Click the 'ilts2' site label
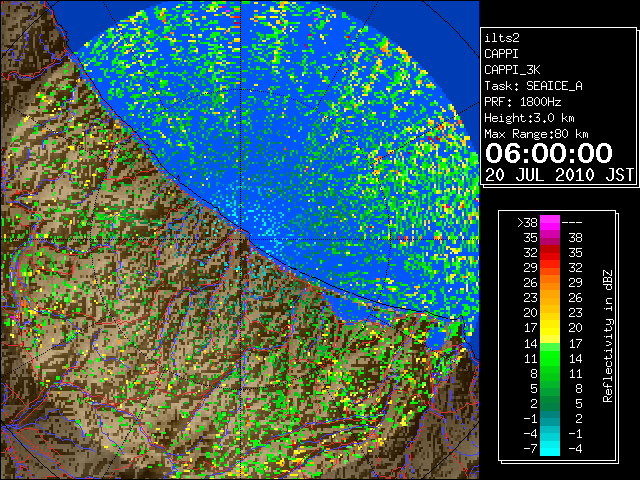640x480 pixels. pyautogui.click(x=502, y=38)
